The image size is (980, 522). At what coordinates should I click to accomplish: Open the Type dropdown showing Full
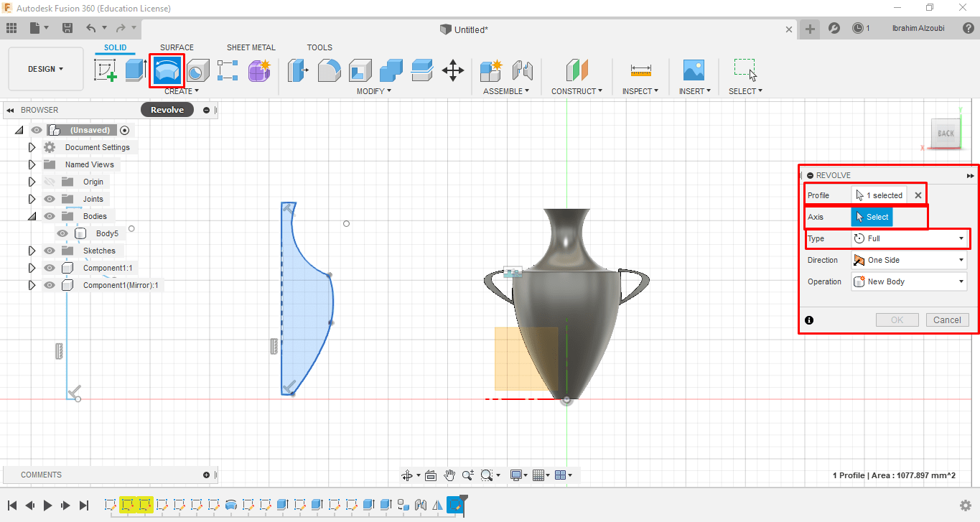(909, 238)
